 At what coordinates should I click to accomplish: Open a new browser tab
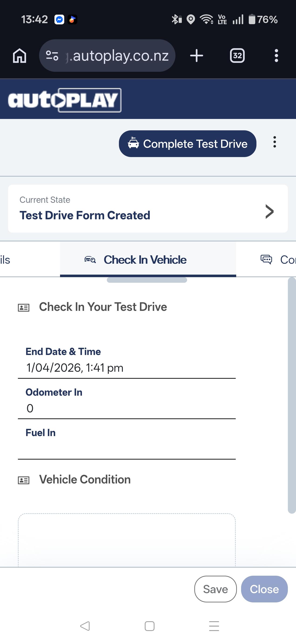pyautogui.click(x=197, y=56)
